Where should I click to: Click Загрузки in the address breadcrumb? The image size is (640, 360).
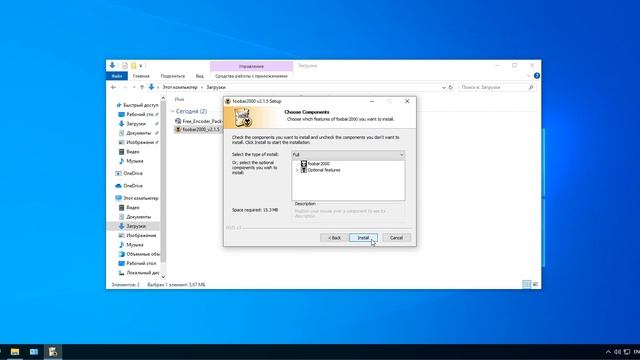click(x=216, y=87)
